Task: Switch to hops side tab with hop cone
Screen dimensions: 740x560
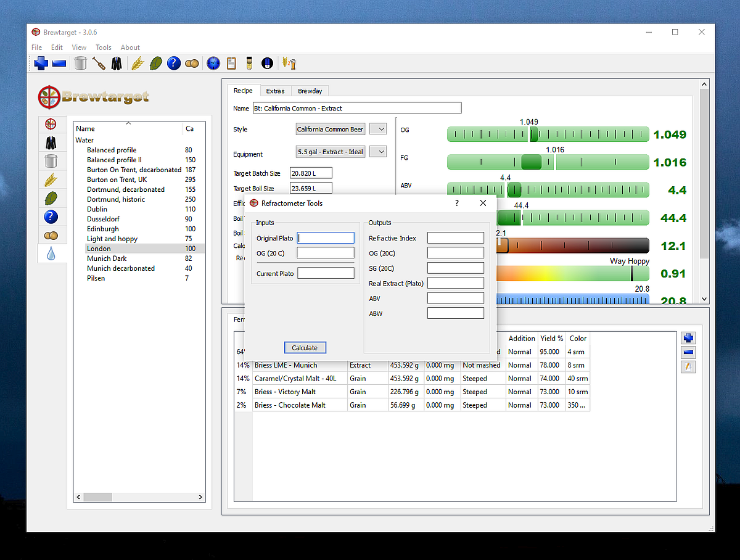Action: (x=51, y=198)
